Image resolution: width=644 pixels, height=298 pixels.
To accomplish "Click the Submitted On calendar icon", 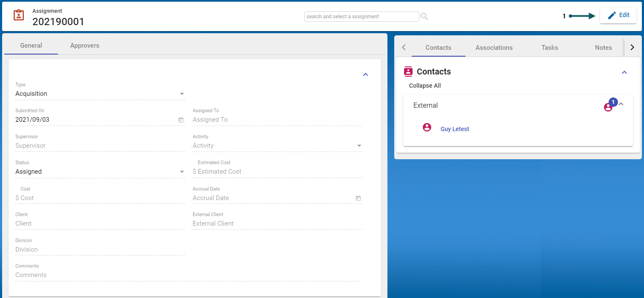I will click(181, 120).
